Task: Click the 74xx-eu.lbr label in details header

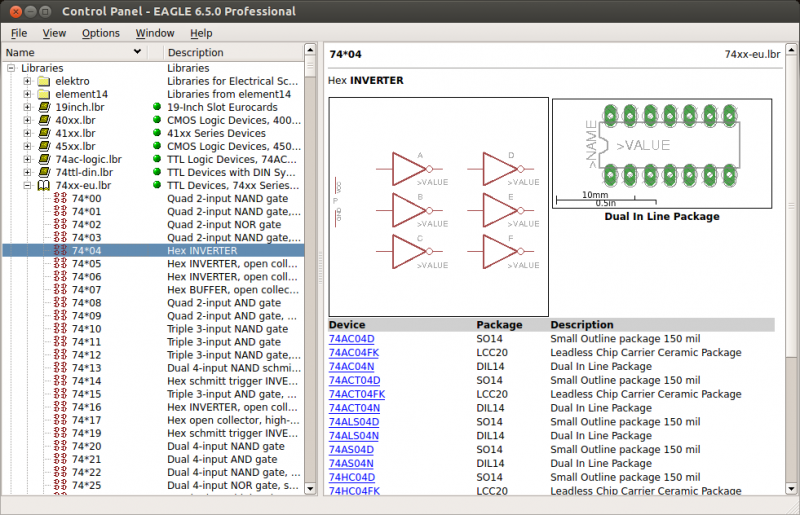Action: [752, 54]
